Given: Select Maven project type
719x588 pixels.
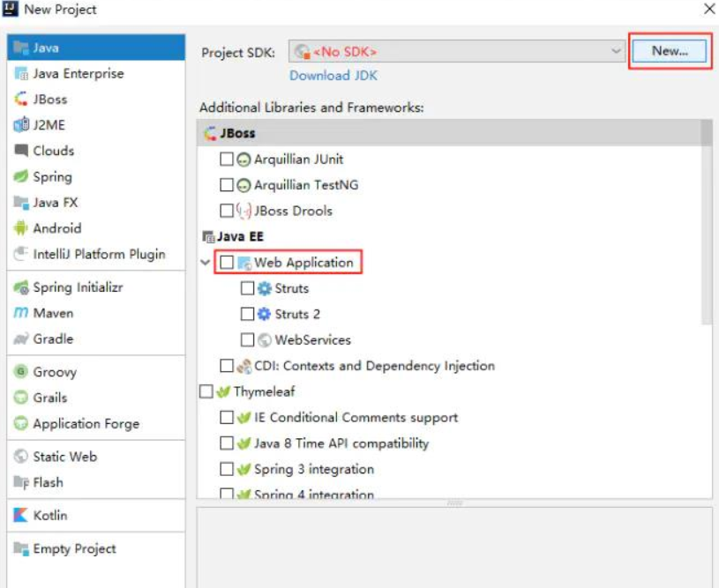Looking at the screenshot, I should coord(96,313).
